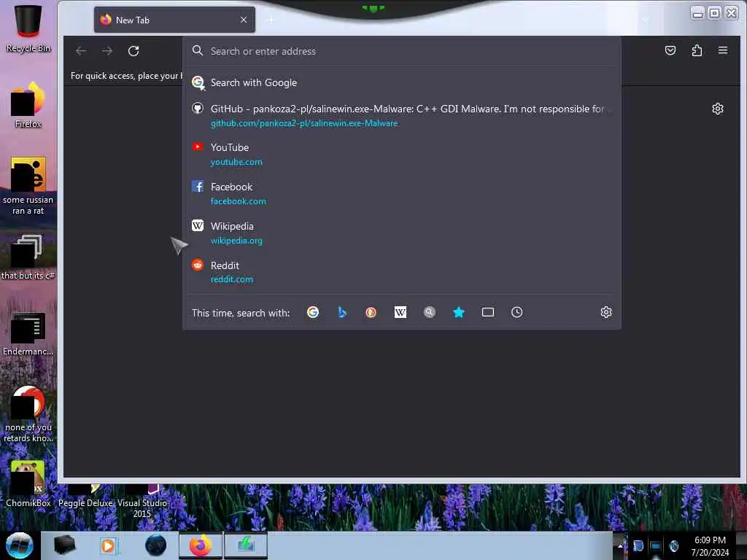Click the new tab personalize gear icon
747x560 pixels.
(x=718, y=109)
